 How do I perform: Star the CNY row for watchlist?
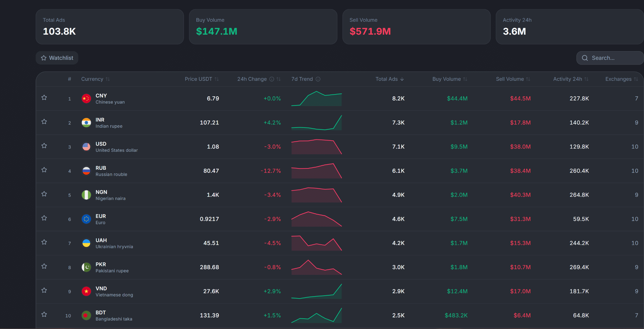pyautogui.click(x=44, y=98)
